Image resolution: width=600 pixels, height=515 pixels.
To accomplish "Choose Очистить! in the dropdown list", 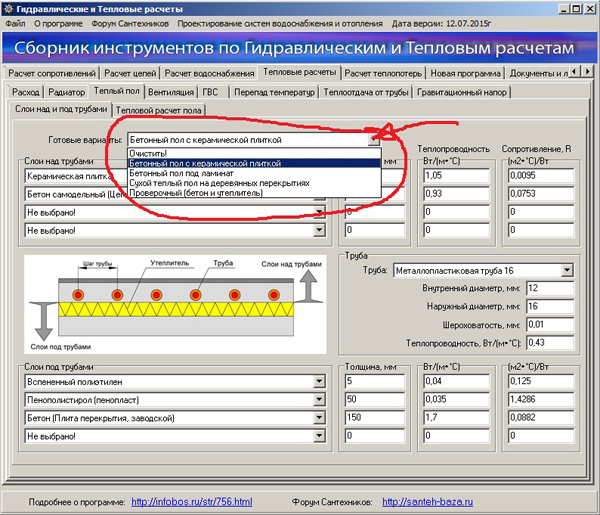I will point(254,153).
